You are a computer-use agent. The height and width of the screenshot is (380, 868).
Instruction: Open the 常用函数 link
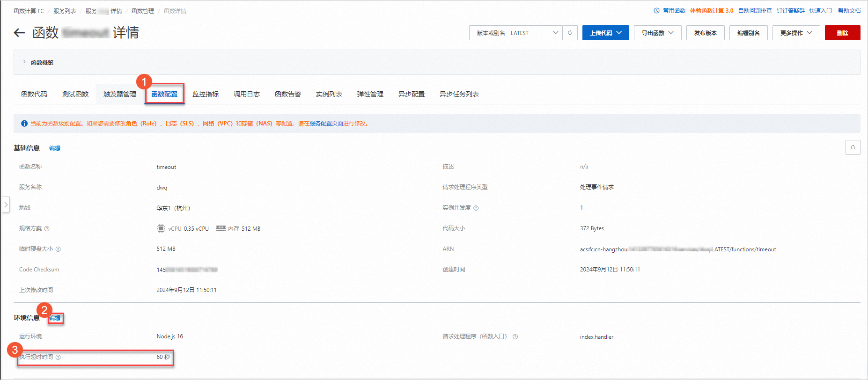[x=674, y=10]
